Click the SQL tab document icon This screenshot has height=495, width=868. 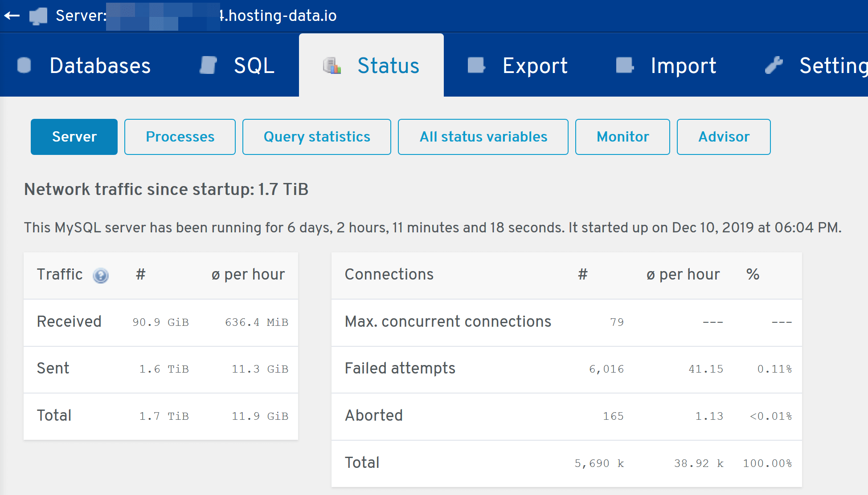[x=208, y=65]
